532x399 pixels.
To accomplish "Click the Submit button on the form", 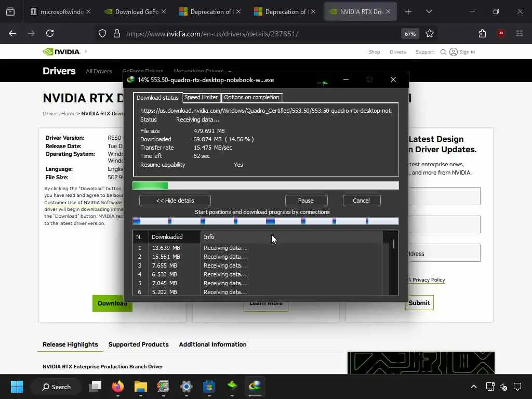I will click(419, 303).
